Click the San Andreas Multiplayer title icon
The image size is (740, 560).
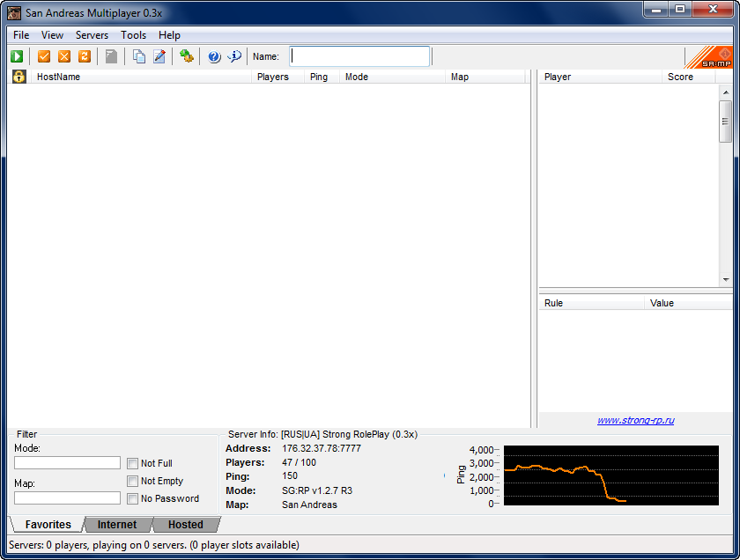(14, 12)
